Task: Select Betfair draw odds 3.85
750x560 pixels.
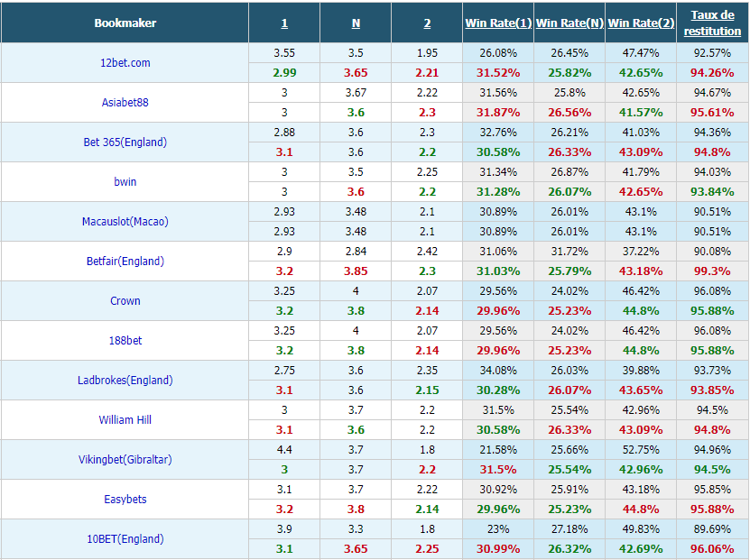Action: (x=356, y=271)
